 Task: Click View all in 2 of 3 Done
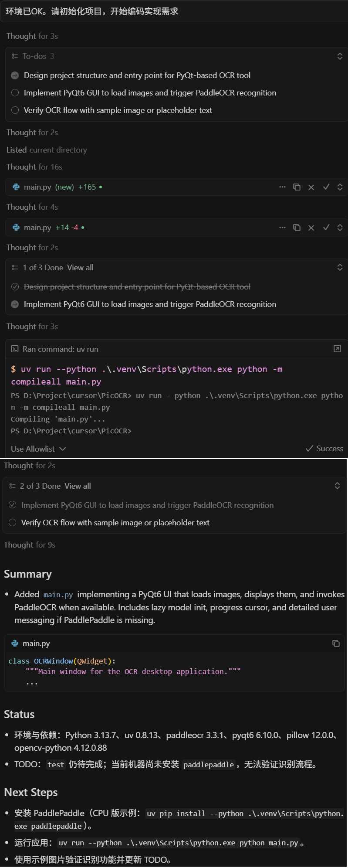pyautogui.click(x=78, y=486)
